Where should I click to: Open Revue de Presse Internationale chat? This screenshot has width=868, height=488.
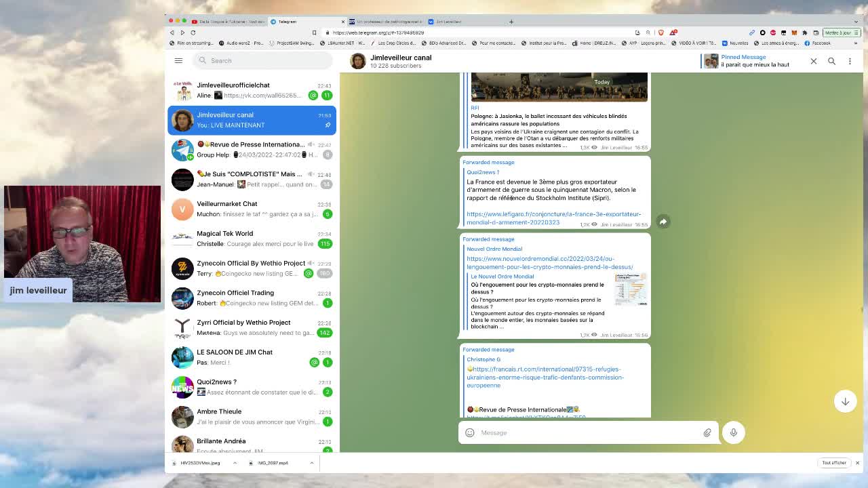tap(252, 149)
